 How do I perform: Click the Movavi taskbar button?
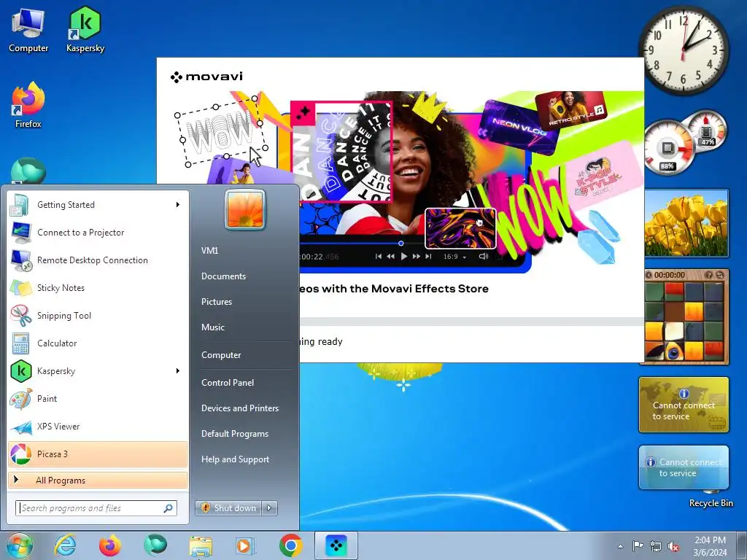pyautogui.click(x=336, y=545)
